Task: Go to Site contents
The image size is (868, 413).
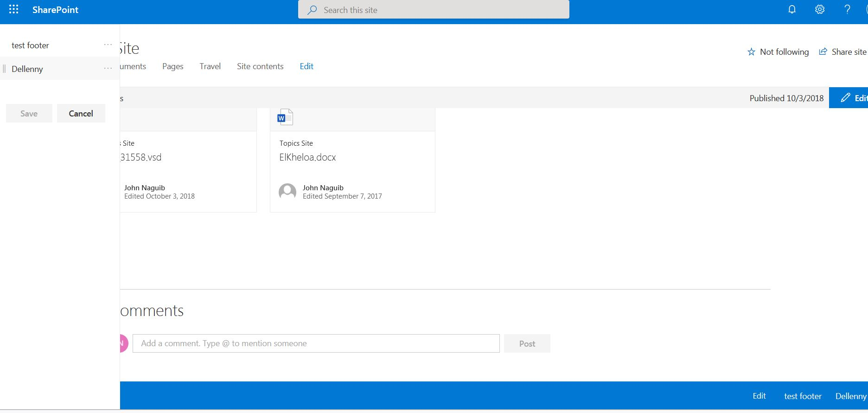Action: tap(260, 66)
